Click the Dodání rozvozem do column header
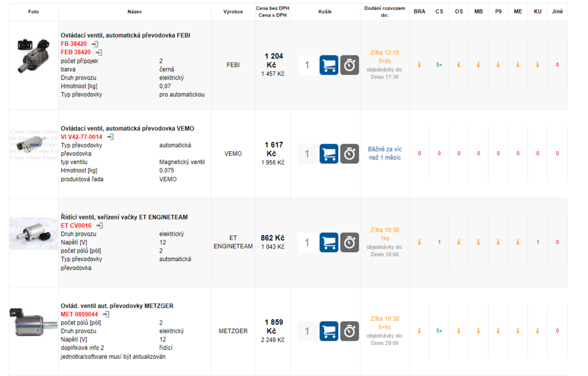The width and height of the screenshot is (588, 376). pyautogui.click(x=385, y=12)
